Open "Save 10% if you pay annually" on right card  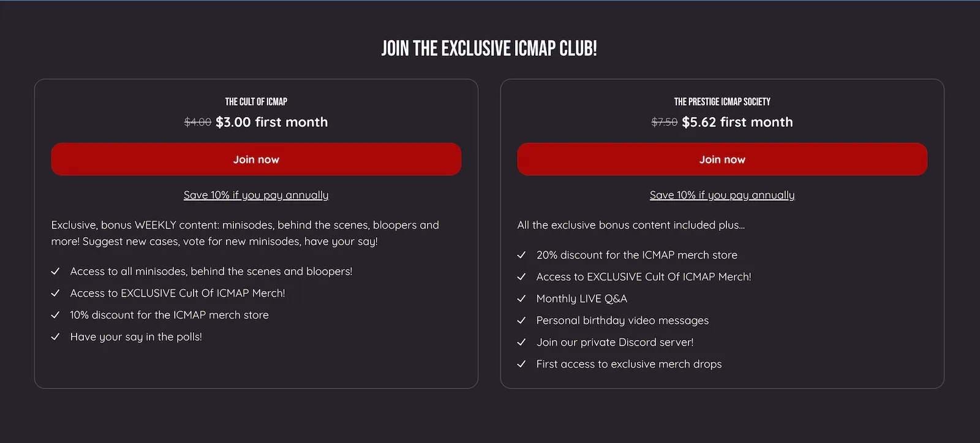click(x=722, y=195)
